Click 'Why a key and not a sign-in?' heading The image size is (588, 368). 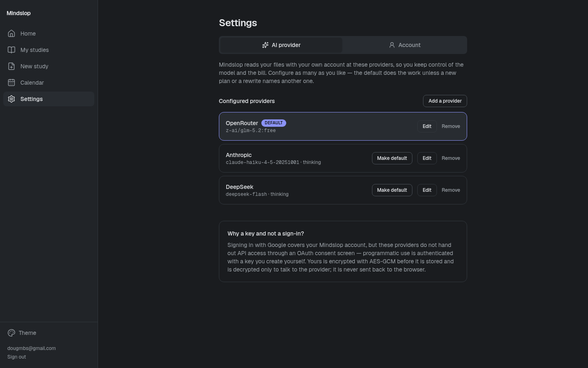tap(265, 233)
